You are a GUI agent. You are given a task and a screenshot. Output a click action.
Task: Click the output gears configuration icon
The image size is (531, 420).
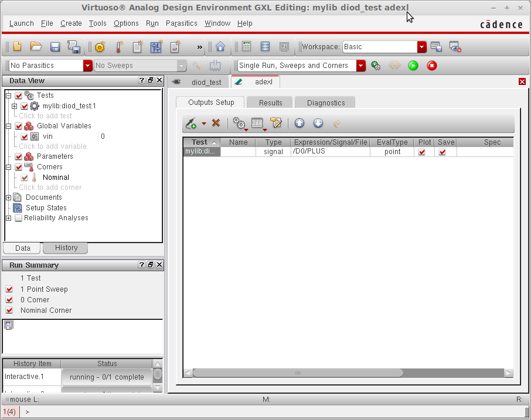pos(240,124)
